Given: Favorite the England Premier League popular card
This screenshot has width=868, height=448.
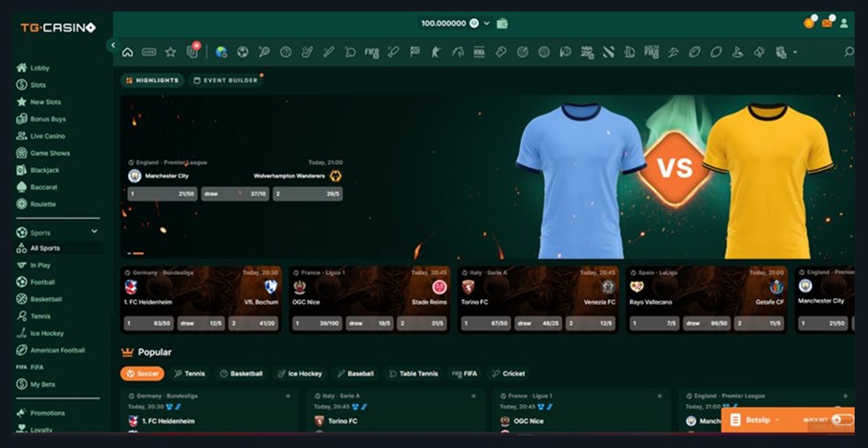Looking at the screenshot, I should pos(849,395).
